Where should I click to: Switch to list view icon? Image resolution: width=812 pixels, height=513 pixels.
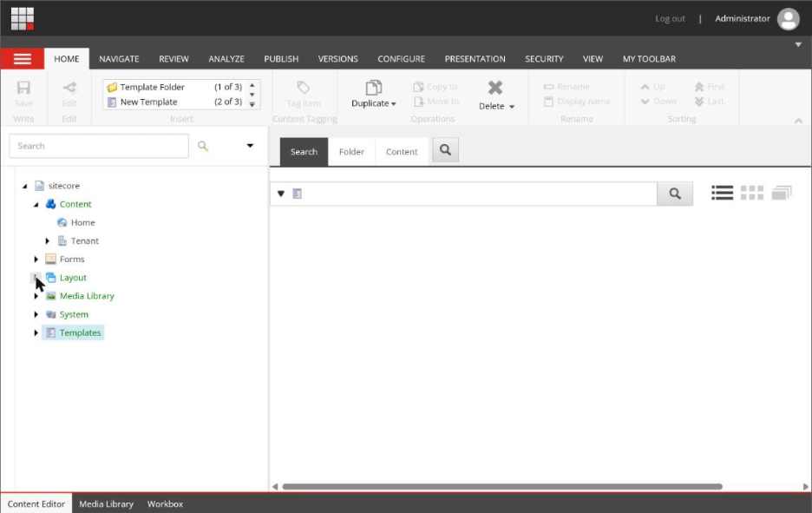click(x=722, y=193)
